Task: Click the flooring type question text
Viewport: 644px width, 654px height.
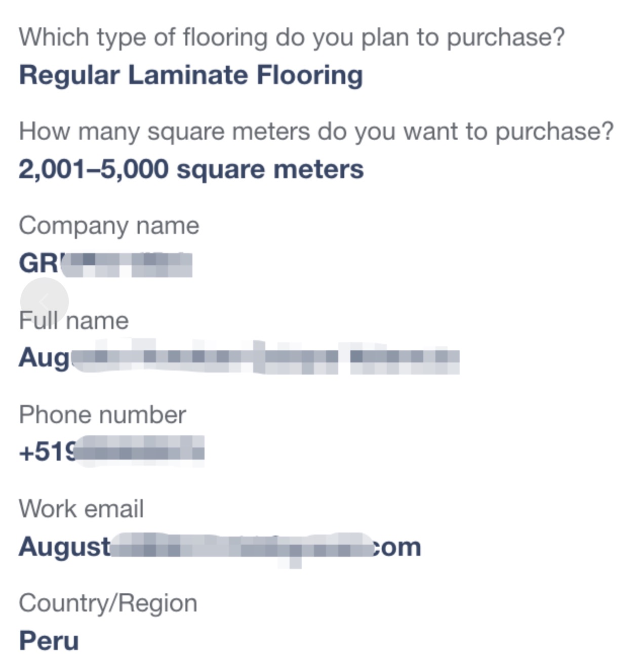Action: tap(292, 37)
